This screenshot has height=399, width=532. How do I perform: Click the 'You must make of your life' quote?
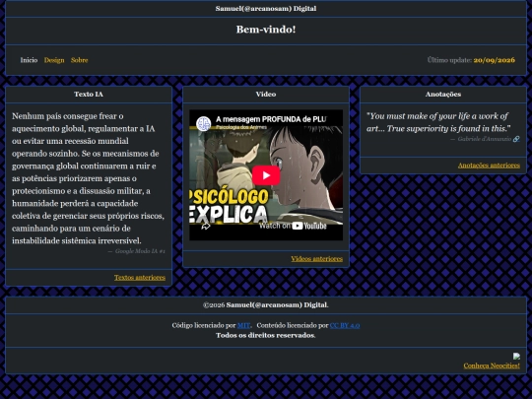pyautogui.click(x=438, y=122)
